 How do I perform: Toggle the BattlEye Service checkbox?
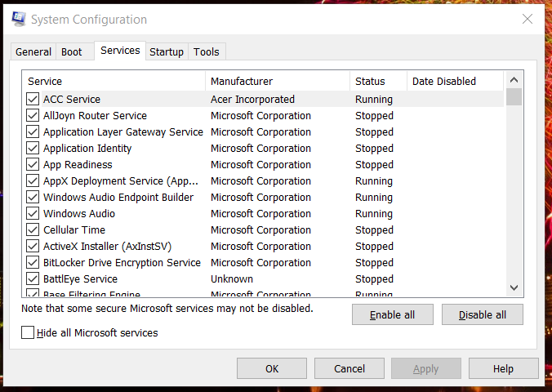[33, 279]
